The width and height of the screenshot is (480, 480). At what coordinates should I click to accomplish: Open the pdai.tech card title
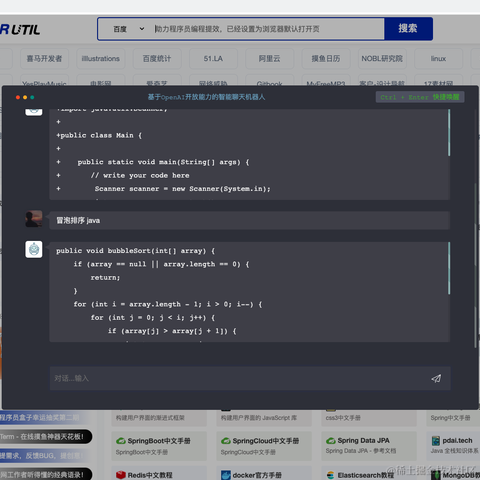pos(457,441)
